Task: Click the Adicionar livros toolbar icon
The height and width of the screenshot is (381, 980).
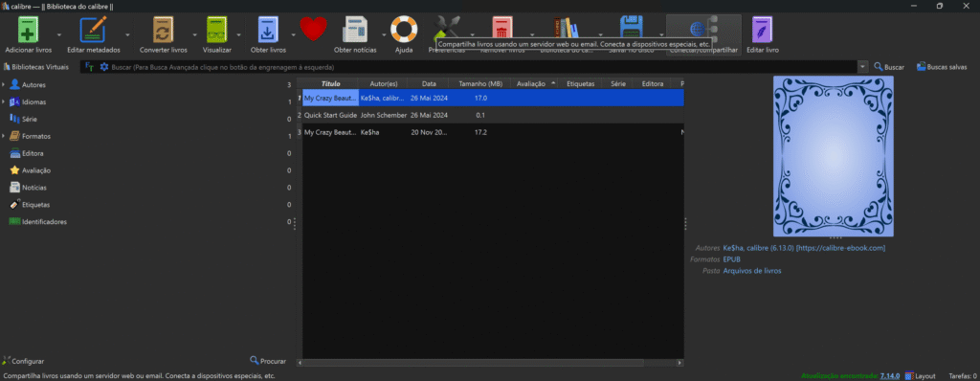Action: 28,30
